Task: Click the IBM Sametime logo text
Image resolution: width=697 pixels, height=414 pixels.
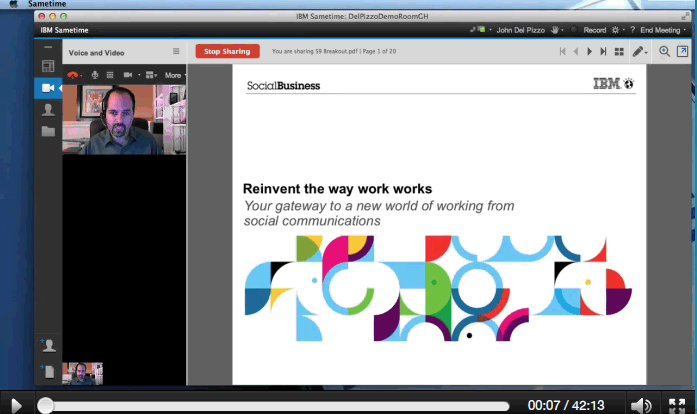Action: [64, 30]
